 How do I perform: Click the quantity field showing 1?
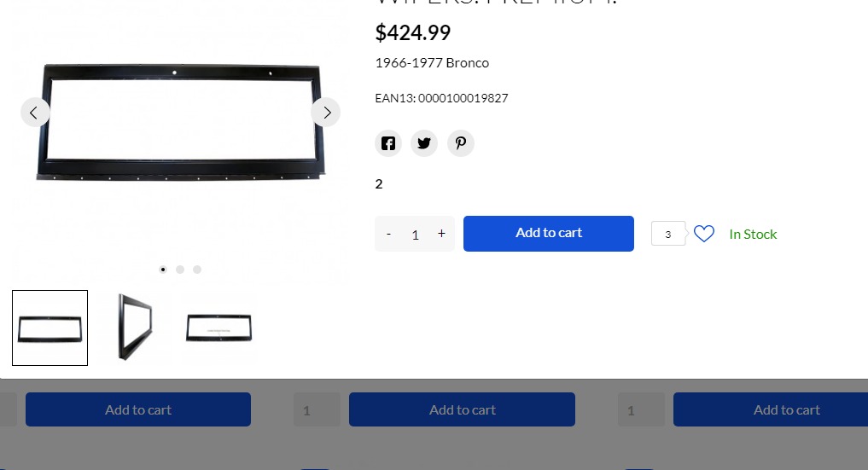coord(415,235)
